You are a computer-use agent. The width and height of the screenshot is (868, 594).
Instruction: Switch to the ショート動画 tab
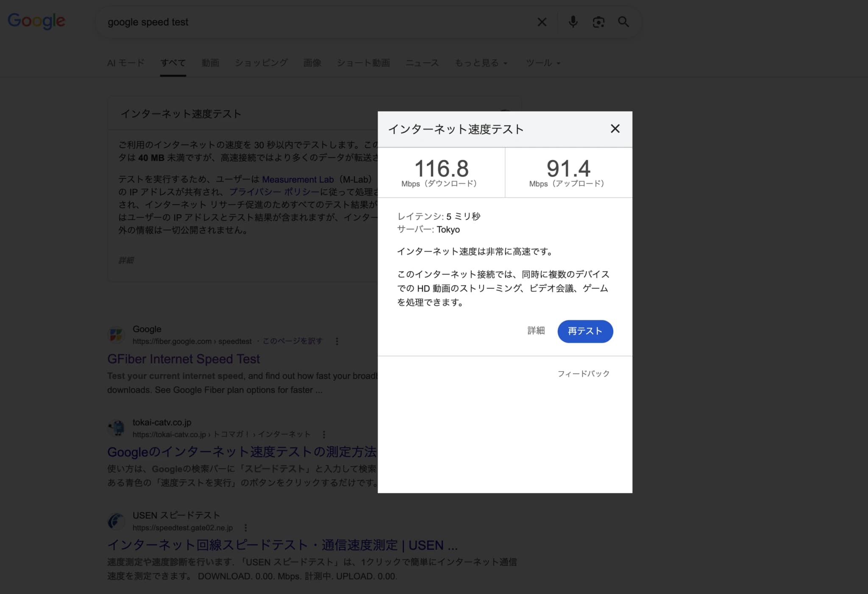click(363, 63)
